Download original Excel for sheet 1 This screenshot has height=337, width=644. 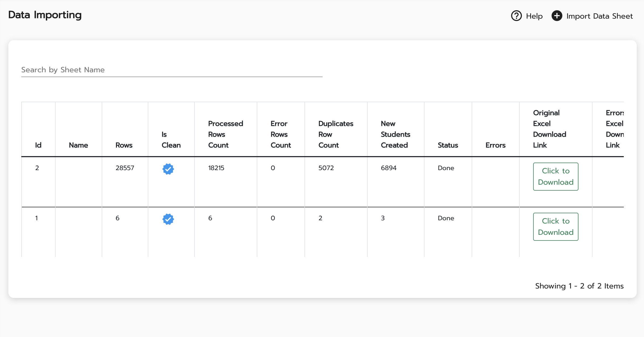(x=556, y=227)
